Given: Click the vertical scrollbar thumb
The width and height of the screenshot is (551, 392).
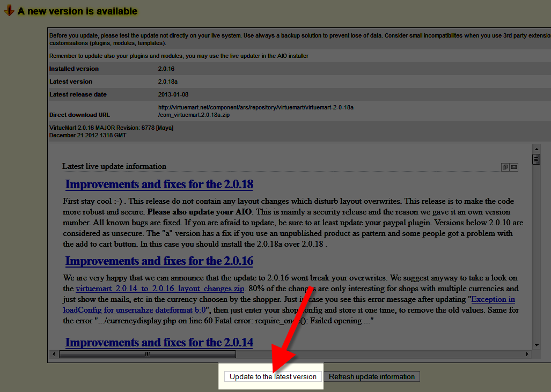Looking at the screenshot, I should tap(536, 159).
